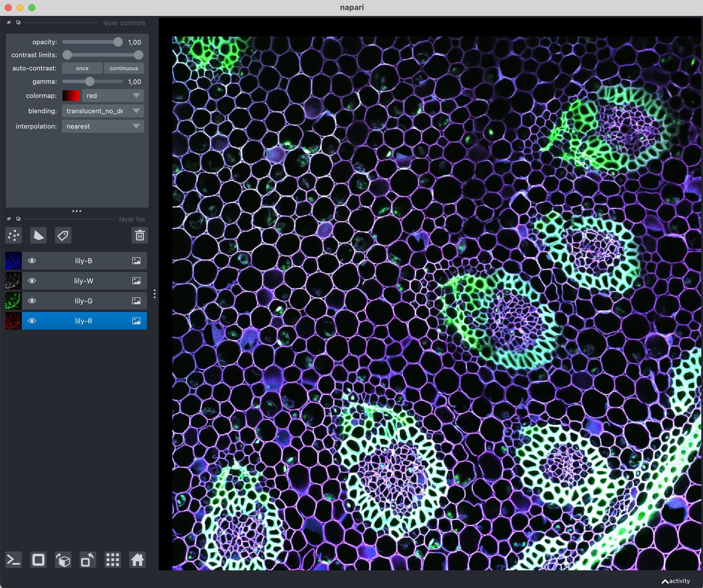Hide the lily-B layer
The height and width of the screenshot is (588, 703).
click(x=32, y=261)
